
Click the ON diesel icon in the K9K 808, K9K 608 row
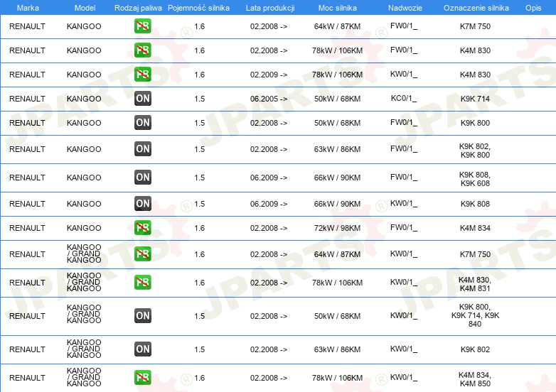tap(142, 177)
